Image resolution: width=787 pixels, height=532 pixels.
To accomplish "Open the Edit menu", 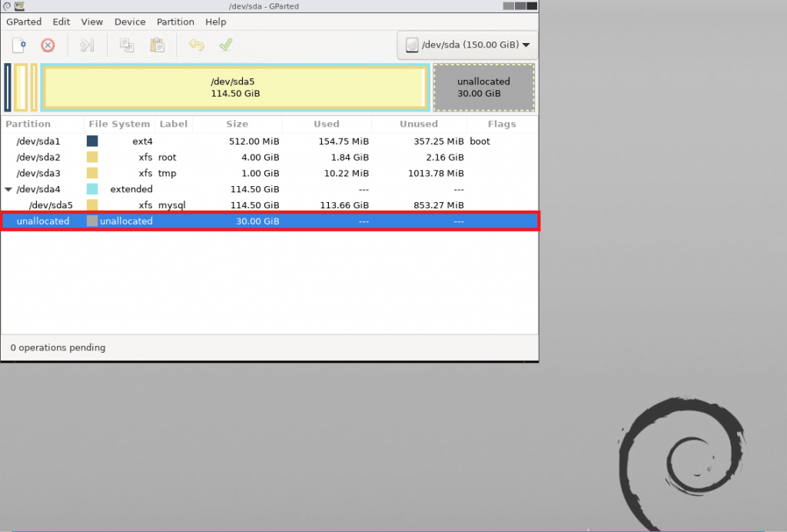I will pos(61,22).
